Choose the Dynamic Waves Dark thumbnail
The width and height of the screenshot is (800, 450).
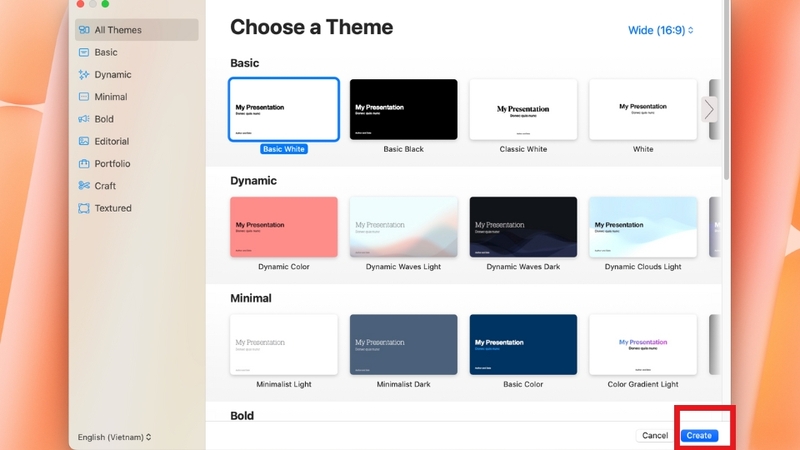pos(523,227)
